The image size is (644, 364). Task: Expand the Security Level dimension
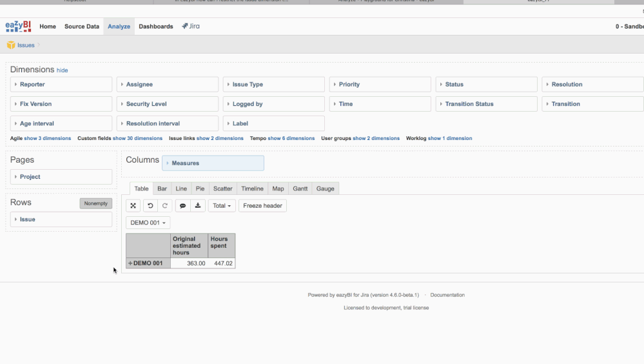coord(168,104)
